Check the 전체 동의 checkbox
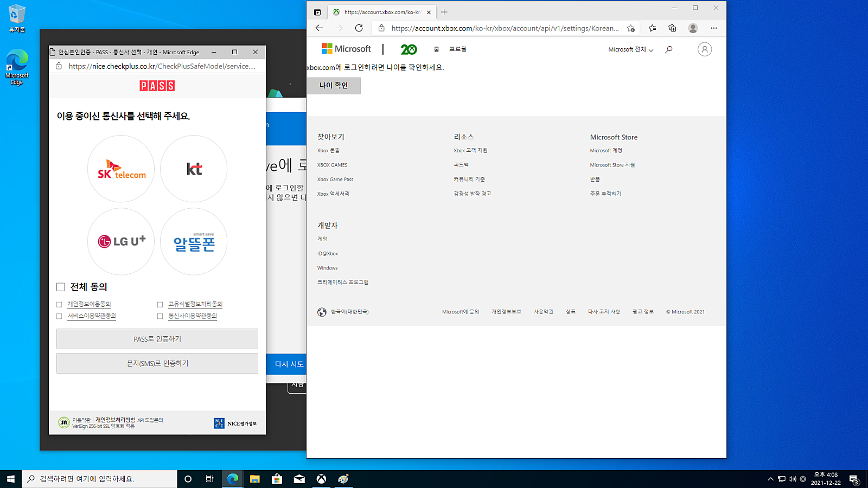868x488 pixels. tap(60, 287)
